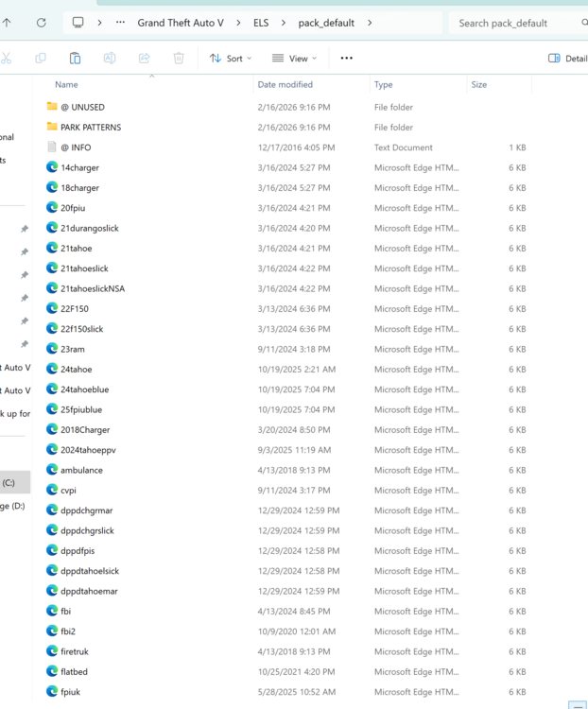
Task: Open the See more ellipsis menu in the toolbar
Action: 347,58
